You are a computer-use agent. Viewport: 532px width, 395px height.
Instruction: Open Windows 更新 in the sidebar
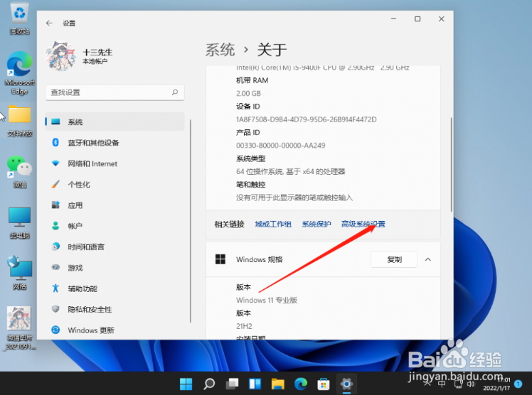coord(115,330)
